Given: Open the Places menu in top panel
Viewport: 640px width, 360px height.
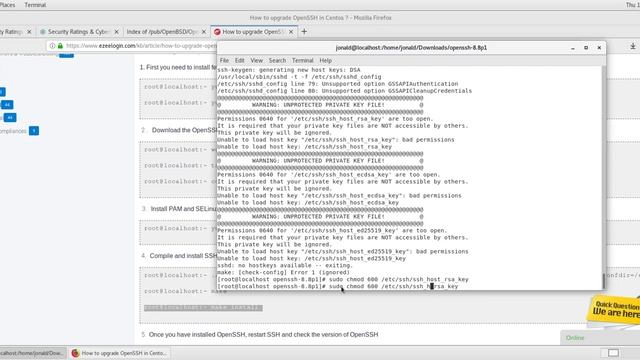Looking at the screenshot, I should (x=7, y=5).
